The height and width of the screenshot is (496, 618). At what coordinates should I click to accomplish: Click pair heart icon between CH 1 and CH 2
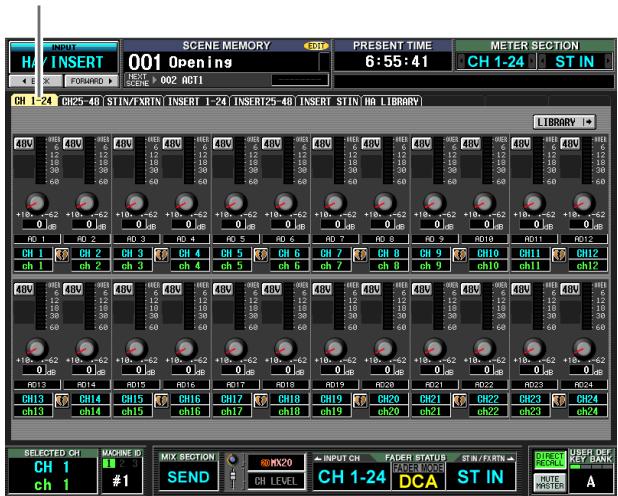[62, 255]
